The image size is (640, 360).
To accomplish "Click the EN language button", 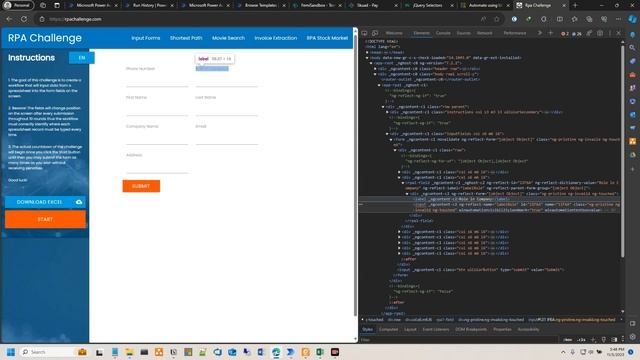I will tap(82, 58).
